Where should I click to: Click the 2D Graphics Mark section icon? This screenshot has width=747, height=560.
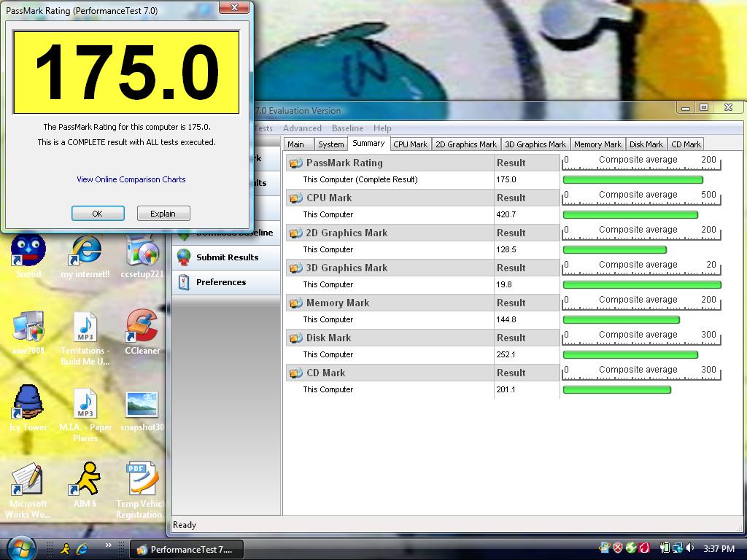point(296,233)
